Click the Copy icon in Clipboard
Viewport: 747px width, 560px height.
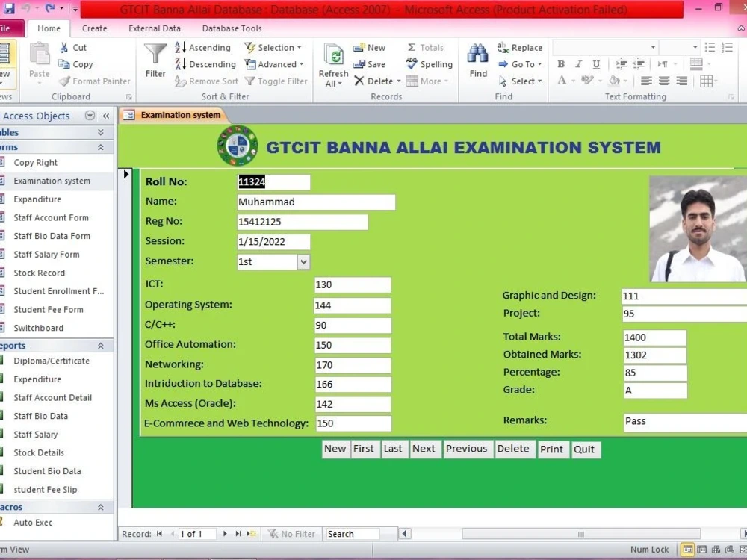63,63
